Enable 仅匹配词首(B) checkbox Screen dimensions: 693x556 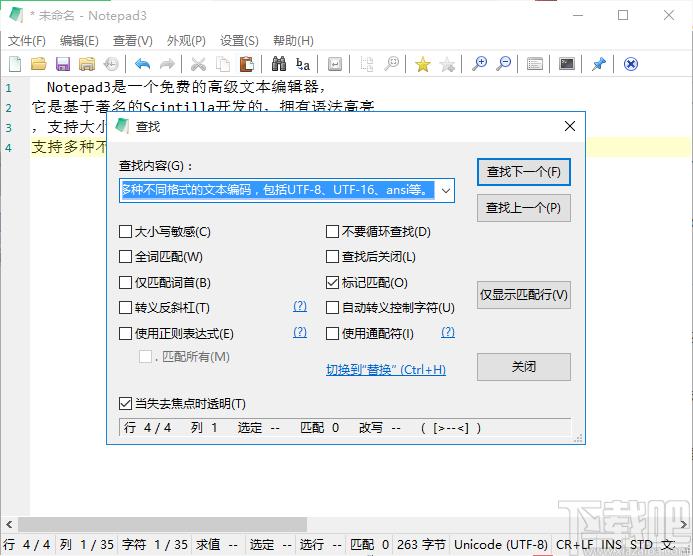pyautogui.click(x=126, y=282)
